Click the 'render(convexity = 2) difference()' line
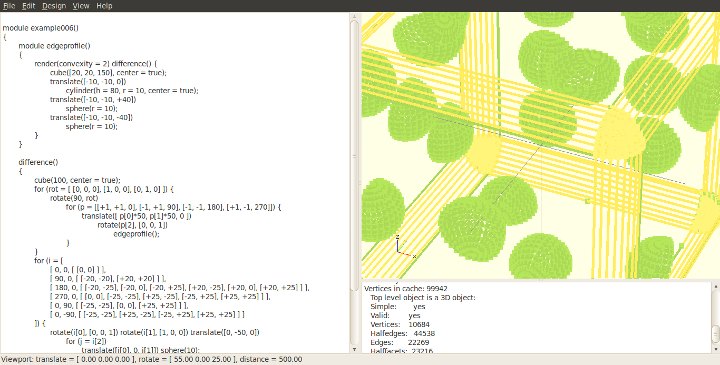Image resolution: width=720 pixels, height=365 pixels. 96,64
